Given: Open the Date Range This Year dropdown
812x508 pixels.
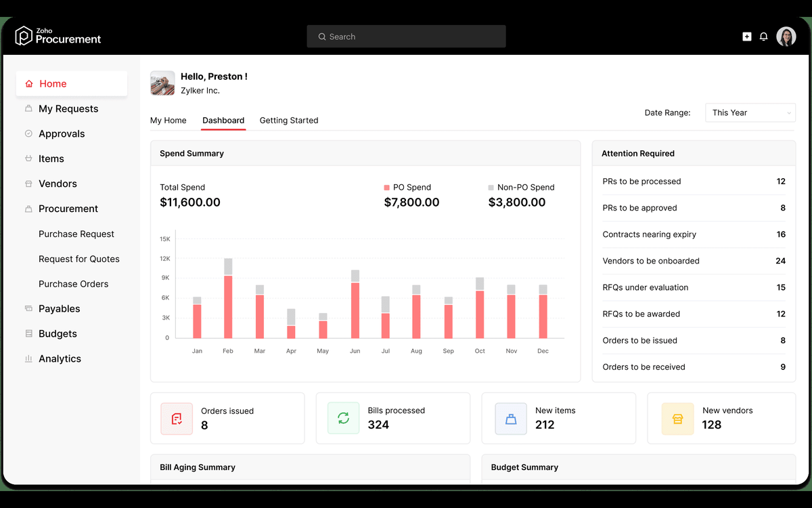Looking at the screenshot, I should [x=750, y=112].
